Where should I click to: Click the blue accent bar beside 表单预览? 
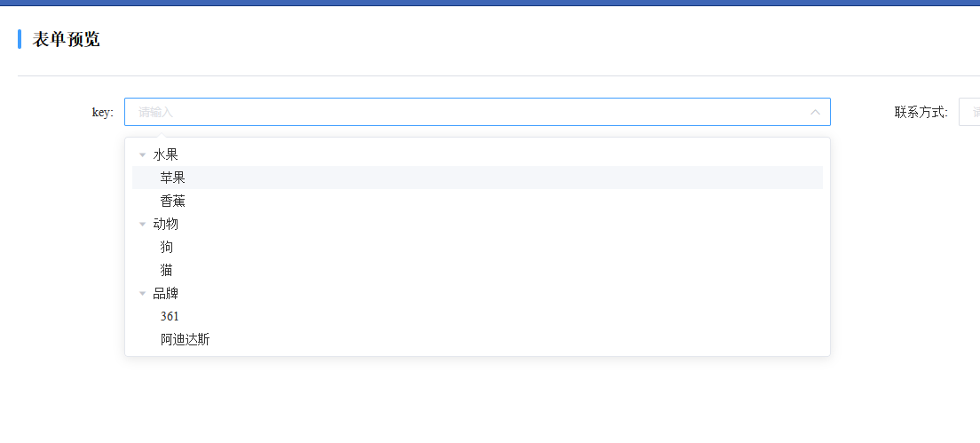click(x=20, y=39)
